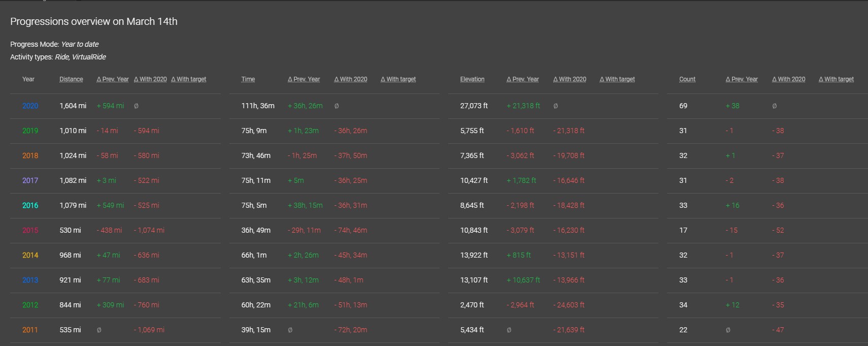Click the 1,604 mi distance value

coord(73,106)
